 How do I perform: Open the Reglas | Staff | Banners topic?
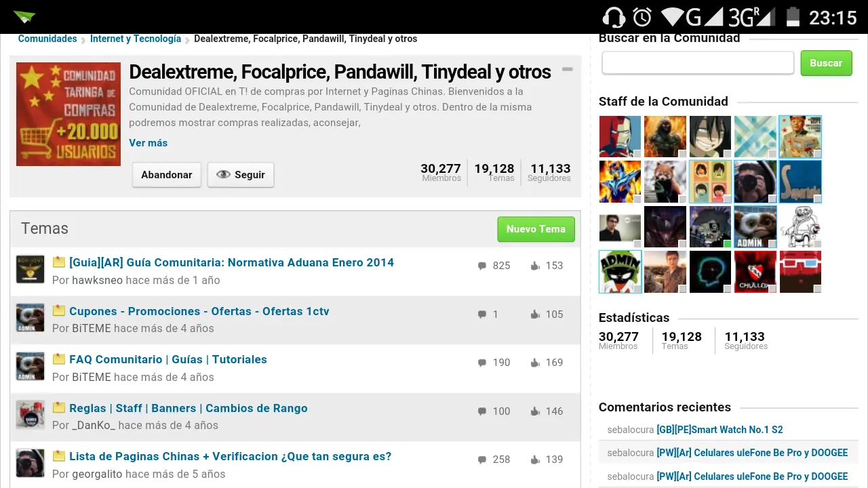[x=189, y=408]
